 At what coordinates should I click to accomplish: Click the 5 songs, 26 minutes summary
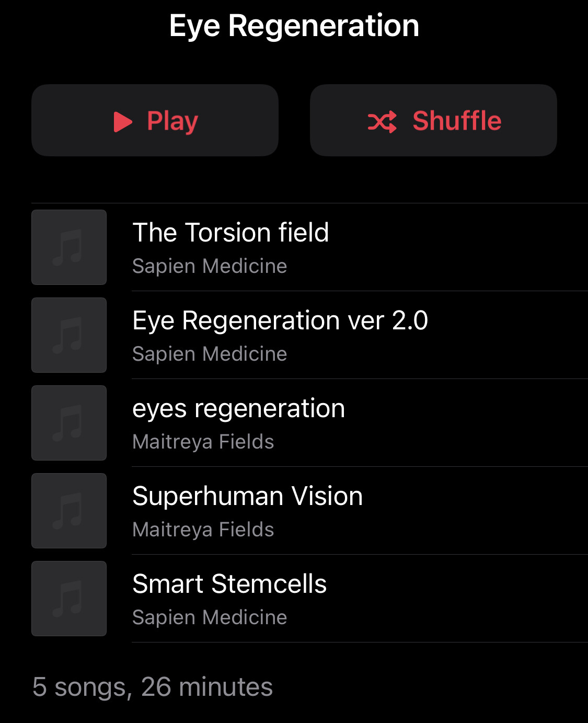(x=153, y=686)
